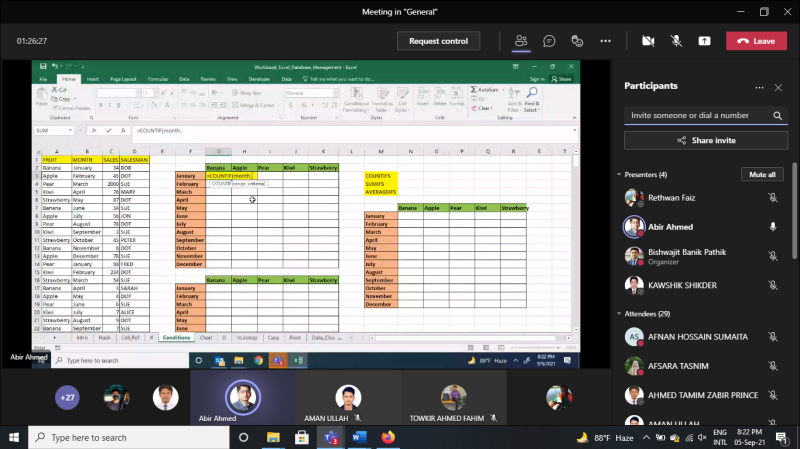Click the Show participants icon

tap(521, 41)
